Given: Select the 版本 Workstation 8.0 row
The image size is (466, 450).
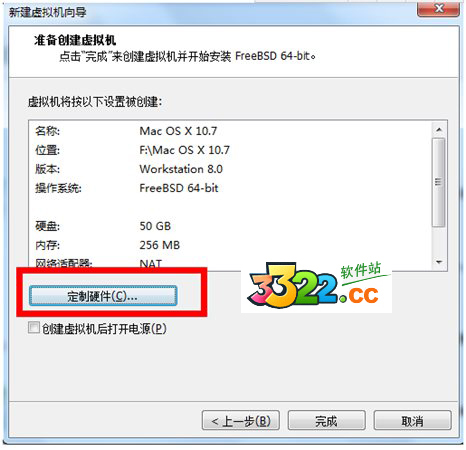Looking at the screenshot, I should click(230, 169).
